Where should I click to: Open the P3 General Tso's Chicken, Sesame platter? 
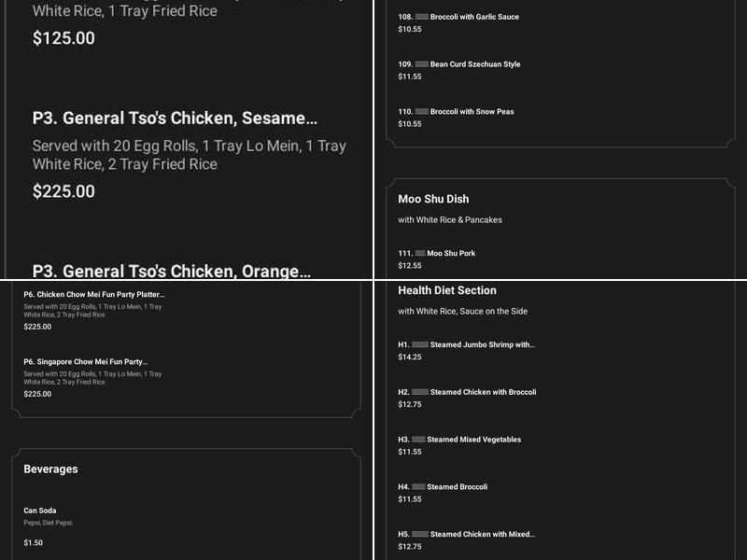pyautogui.click(x=175, y=119)
